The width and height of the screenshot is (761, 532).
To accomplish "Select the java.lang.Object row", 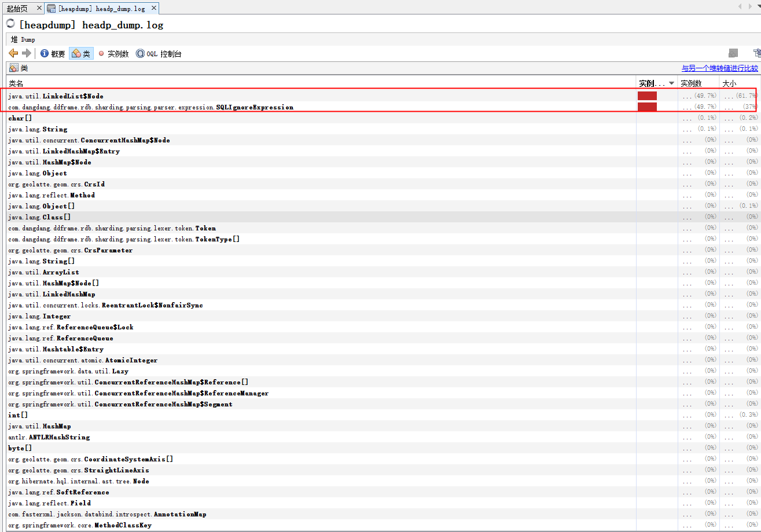I will [382, 173].
